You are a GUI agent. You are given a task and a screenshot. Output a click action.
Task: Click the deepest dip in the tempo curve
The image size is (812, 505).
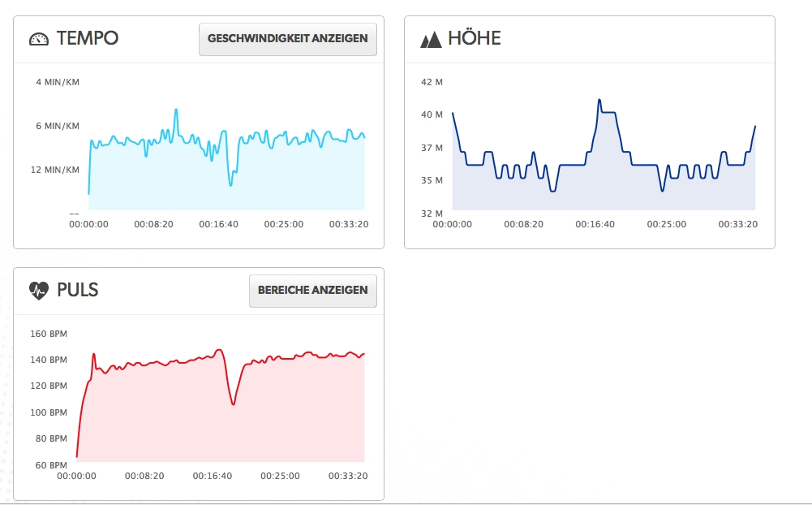point(230,184)
